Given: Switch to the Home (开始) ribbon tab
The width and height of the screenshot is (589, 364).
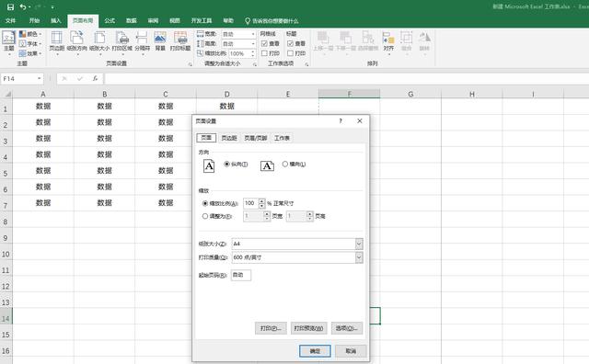Looking at the screenshot, I should (34, 20).
